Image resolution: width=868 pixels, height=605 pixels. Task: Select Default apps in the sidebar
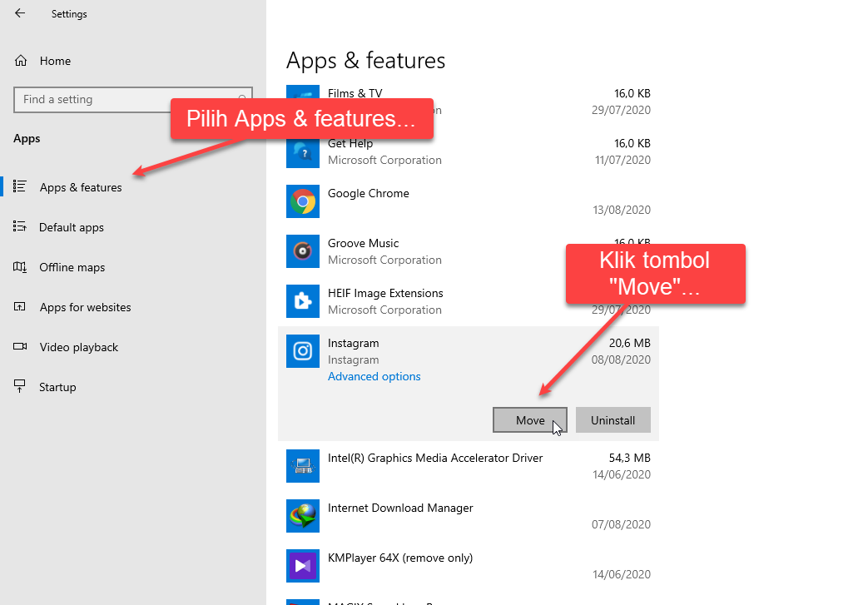click(71, 226)
